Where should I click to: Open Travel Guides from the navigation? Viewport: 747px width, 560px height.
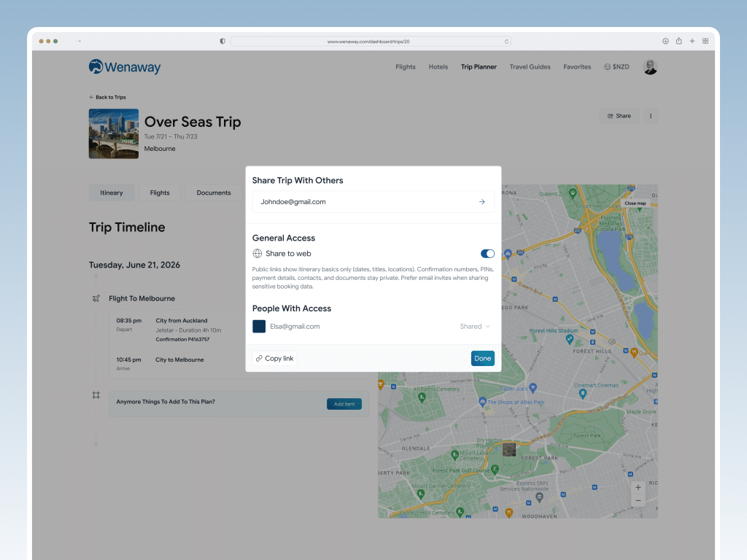pos(530,67)
